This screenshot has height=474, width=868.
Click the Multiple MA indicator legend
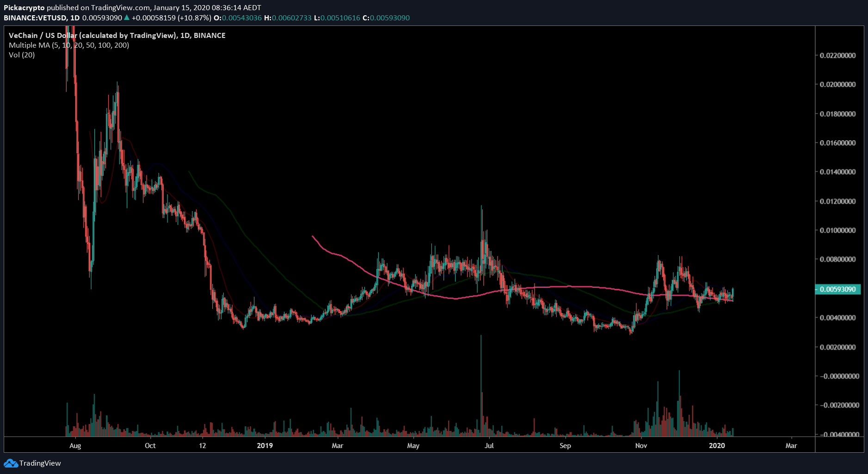69,45
